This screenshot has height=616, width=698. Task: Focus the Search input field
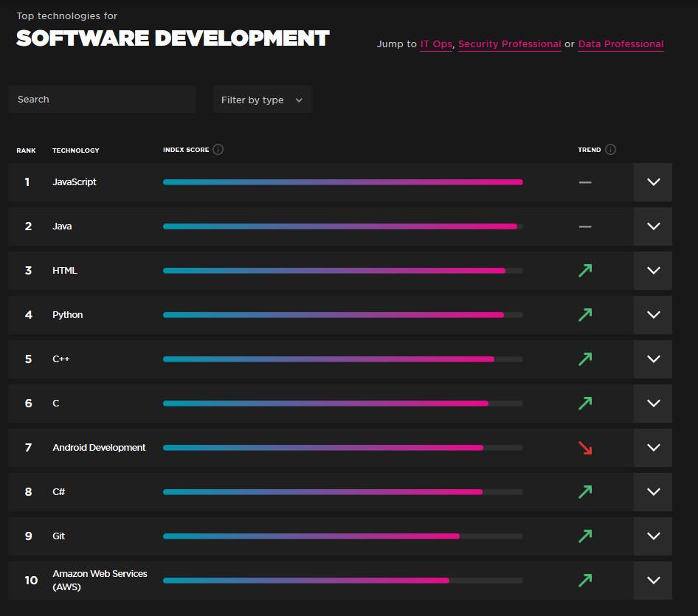pyautogui.click(x=102, y=100)
